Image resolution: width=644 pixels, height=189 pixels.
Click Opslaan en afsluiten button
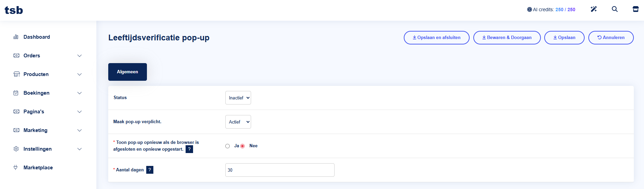point(436,38)
